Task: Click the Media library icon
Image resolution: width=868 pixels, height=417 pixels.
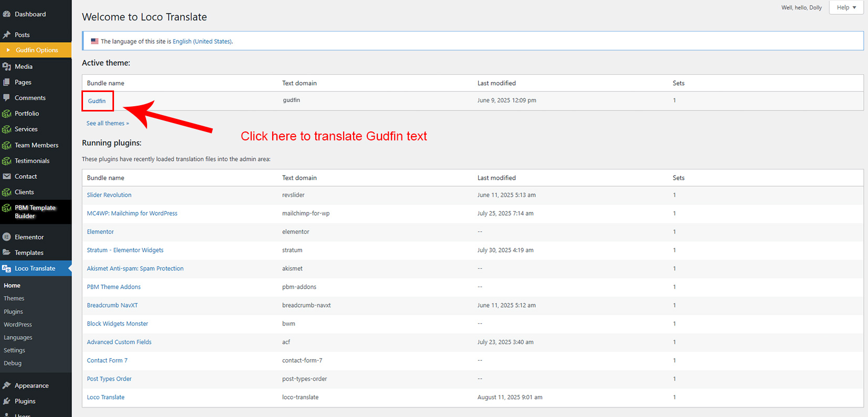Action: 7,67
